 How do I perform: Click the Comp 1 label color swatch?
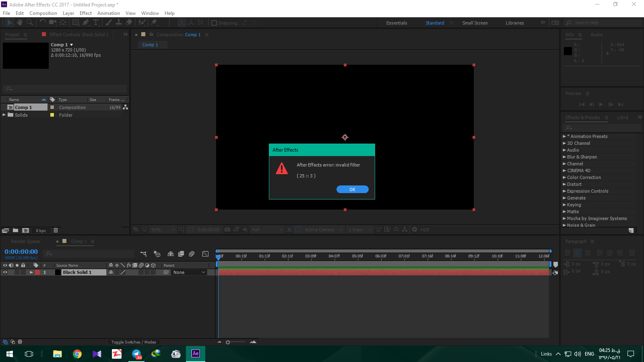pos(52,107)
